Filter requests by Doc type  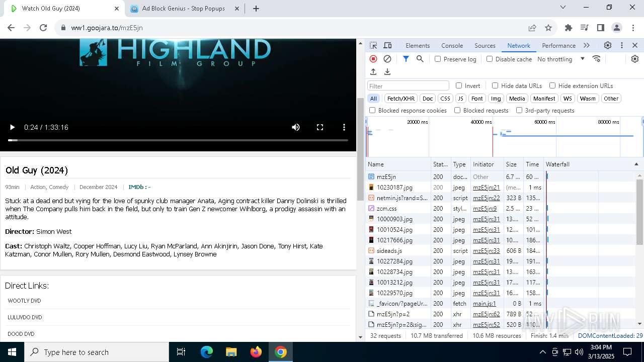click(x=428, y=99)
